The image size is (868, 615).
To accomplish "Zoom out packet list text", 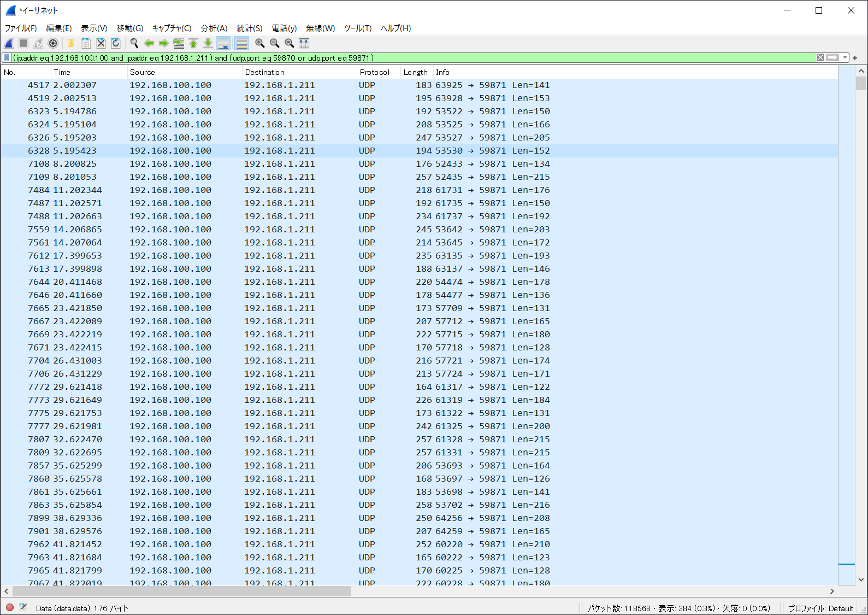I will point(275,43).
